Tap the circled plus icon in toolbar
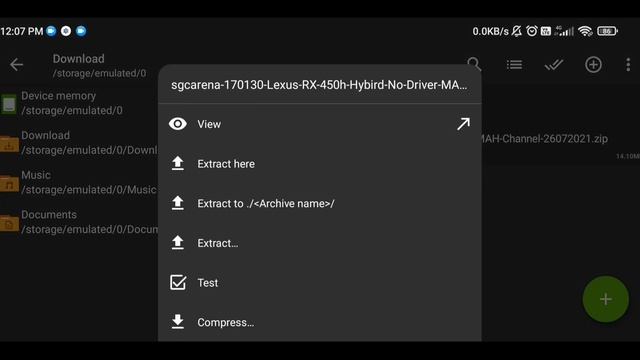Viewport: 640px width, 360px height. (593, 64)
